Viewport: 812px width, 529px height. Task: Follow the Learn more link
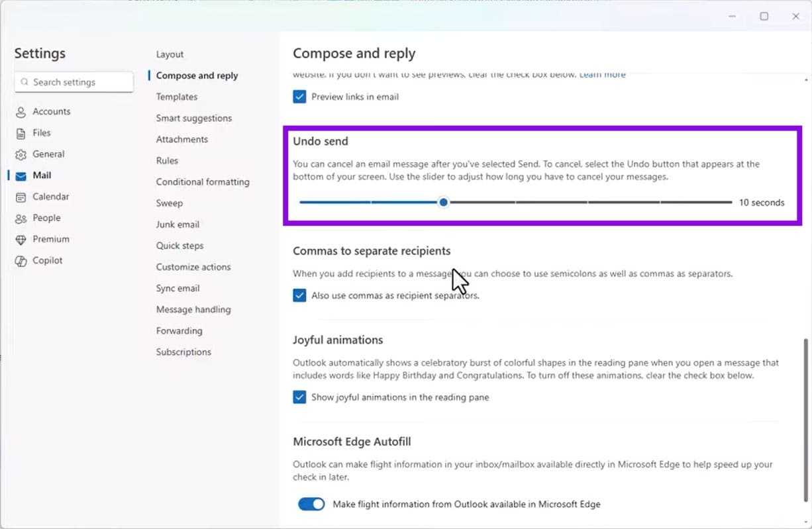602,75
